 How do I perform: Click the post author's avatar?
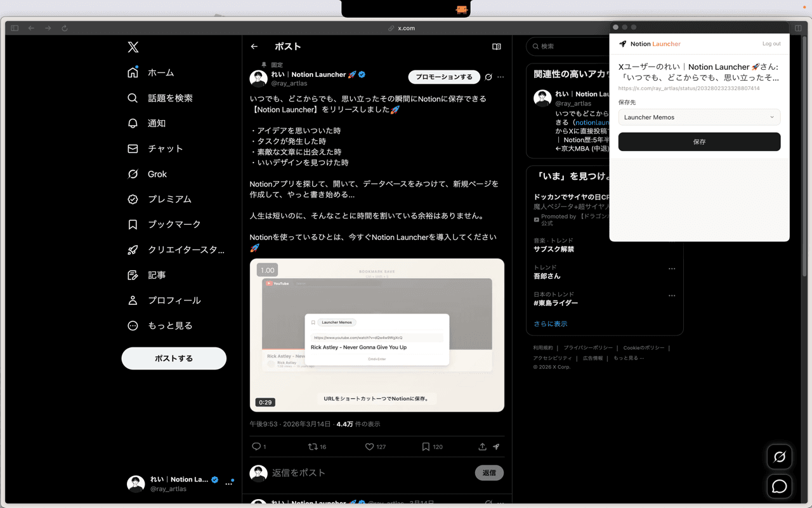[x=258, y=79]
